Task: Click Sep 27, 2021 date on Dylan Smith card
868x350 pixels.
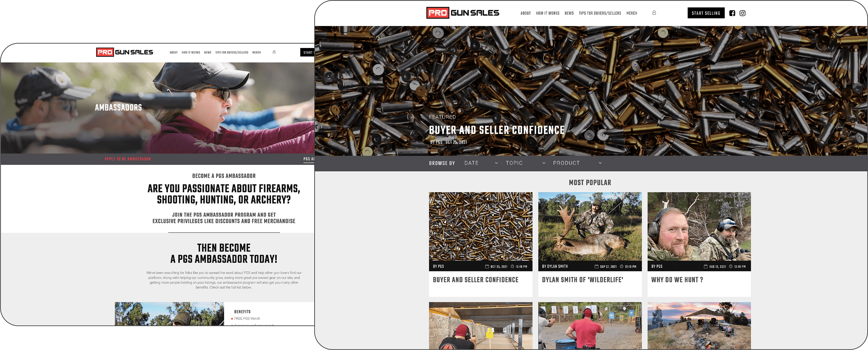Action: [x=608, y=267]
